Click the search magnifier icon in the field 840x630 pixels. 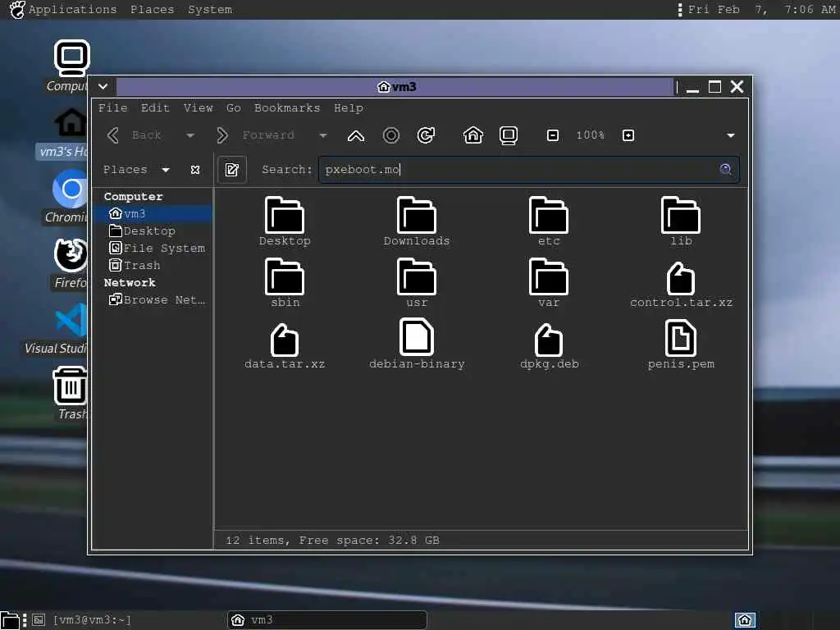coord(725,169)
